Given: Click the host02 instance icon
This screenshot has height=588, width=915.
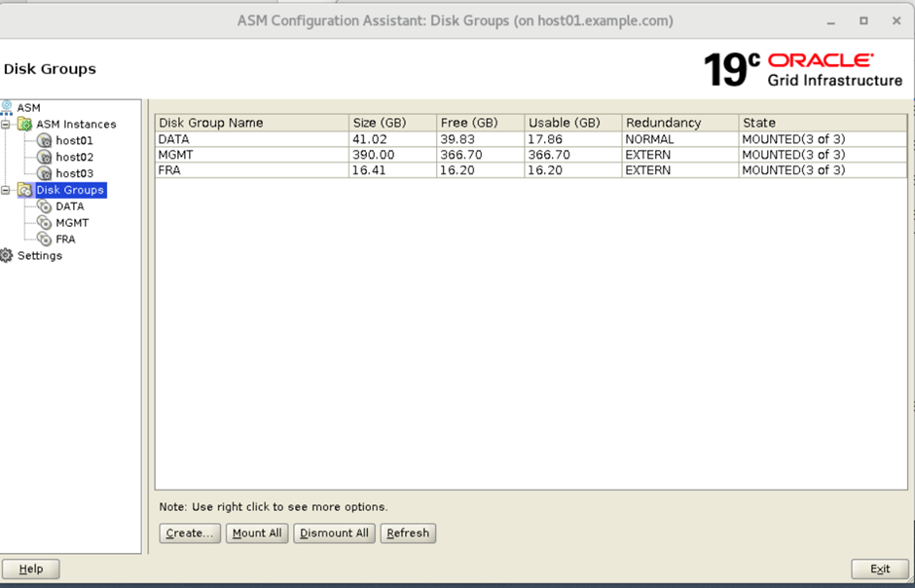Looking at the screenshot, I should click(44, 157).
